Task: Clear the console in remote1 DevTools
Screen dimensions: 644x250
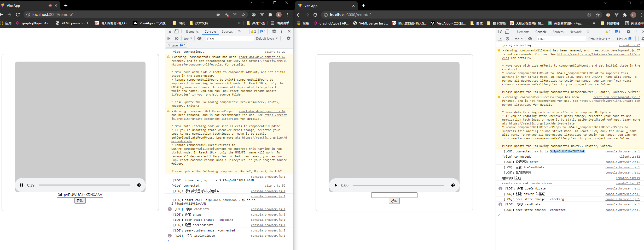Action: [x=177, y=38]
